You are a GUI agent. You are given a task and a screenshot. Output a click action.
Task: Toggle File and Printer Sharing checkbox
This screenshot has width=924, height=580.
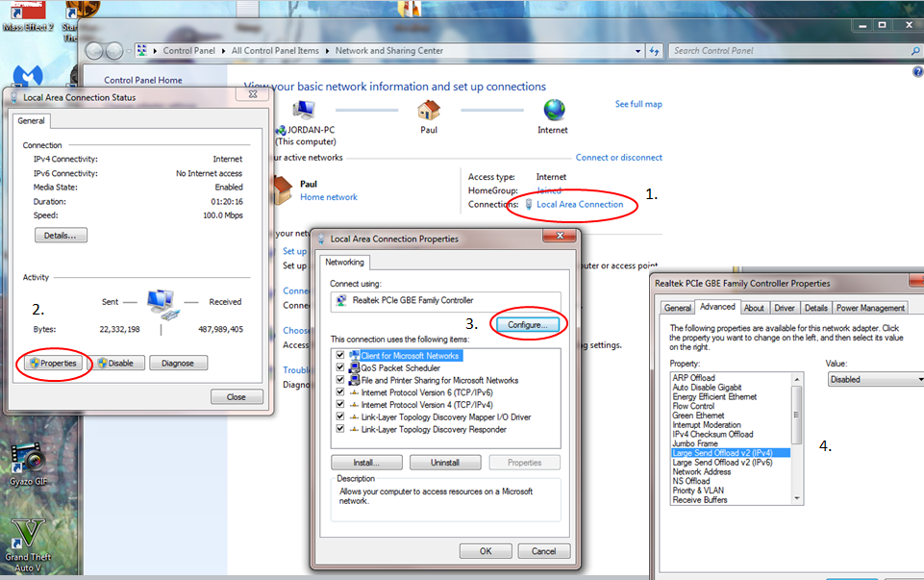pyautogui.click(x=340, y=380)
